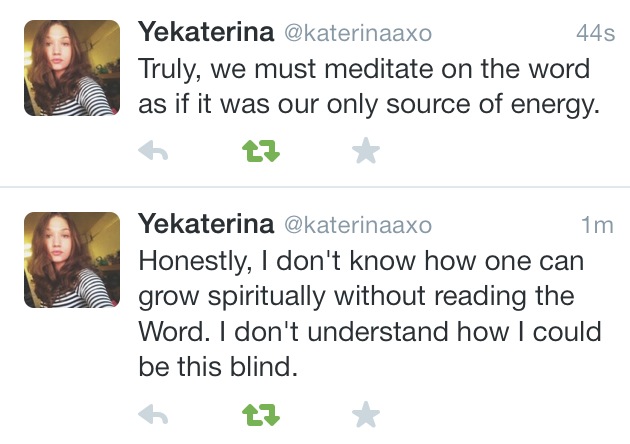
Task: Undo retweet on the 44s-old tweet
Action: (x=260, y=152)
